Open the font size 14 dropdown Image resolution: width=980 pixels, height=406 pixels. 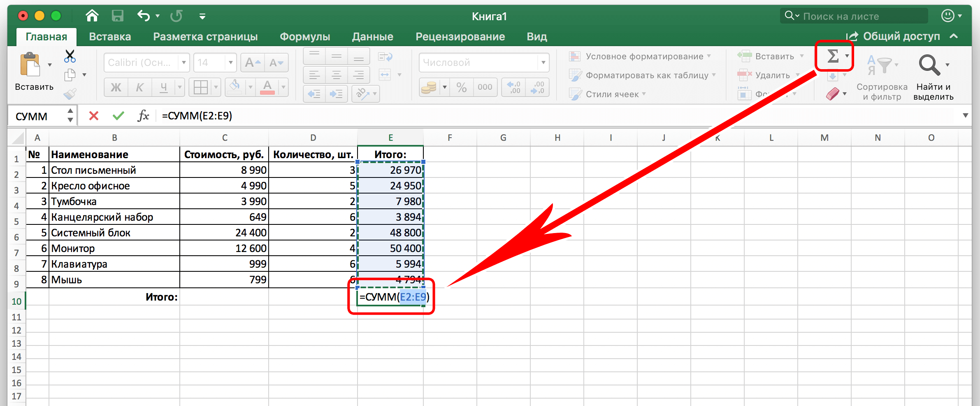[231, 63]
